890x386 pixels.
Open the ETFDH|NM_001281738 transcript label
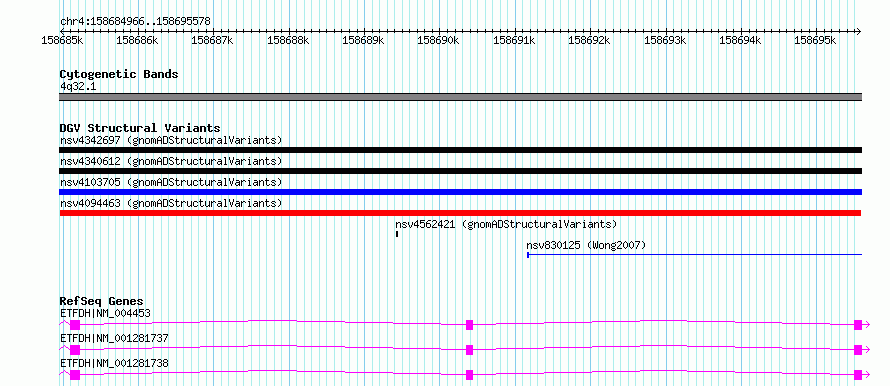point(114,363)
